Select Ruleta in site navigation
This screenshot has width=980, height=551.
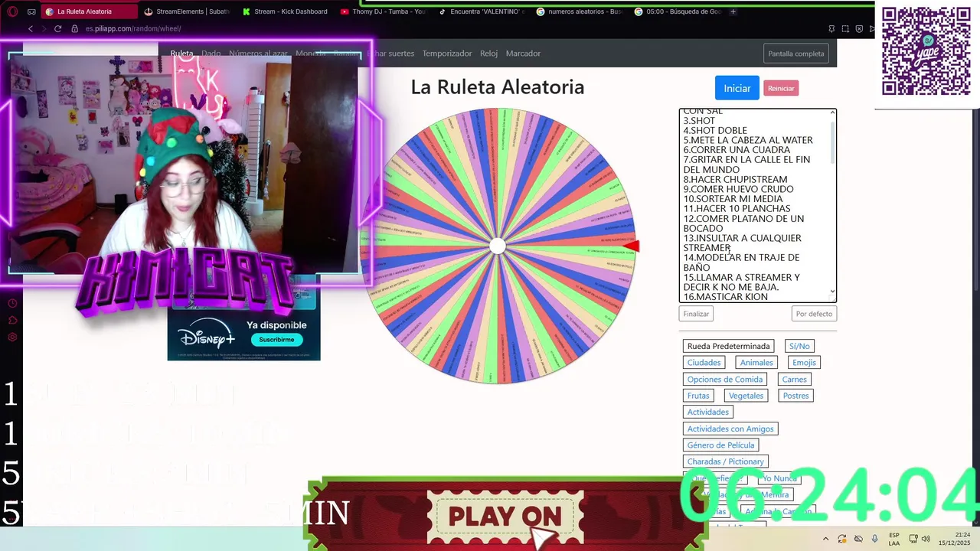[181, 54]
